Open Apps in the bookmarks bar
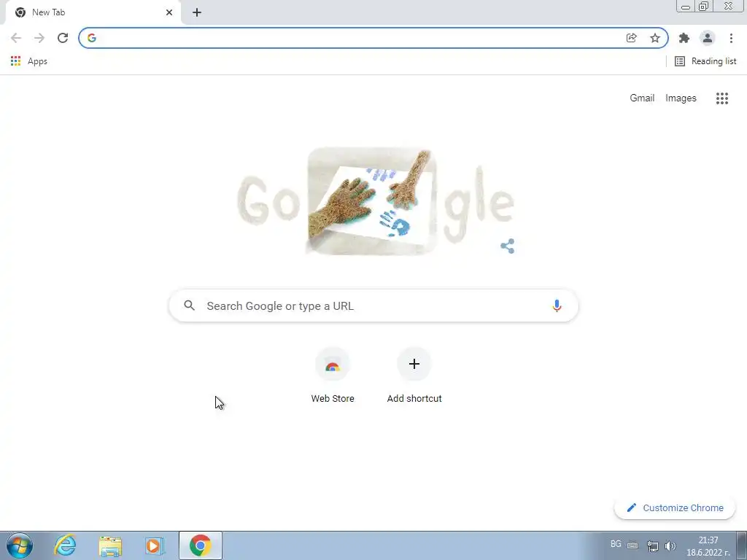Screen dimensions: 747x560 click(29, 61)
